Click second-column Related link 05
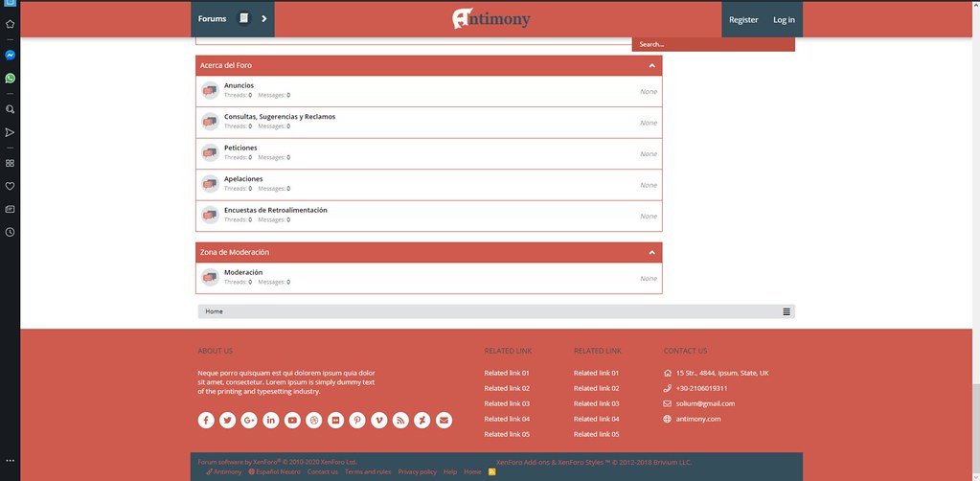Screen dimensions: 980x481 tap(596, 434)
